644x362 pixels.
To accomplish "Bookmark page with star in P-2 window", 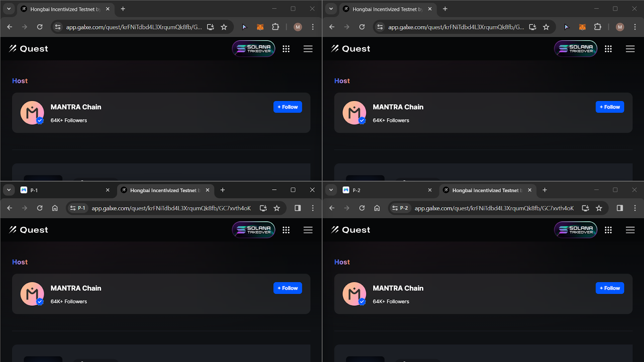I will click(x=599, y=208).
